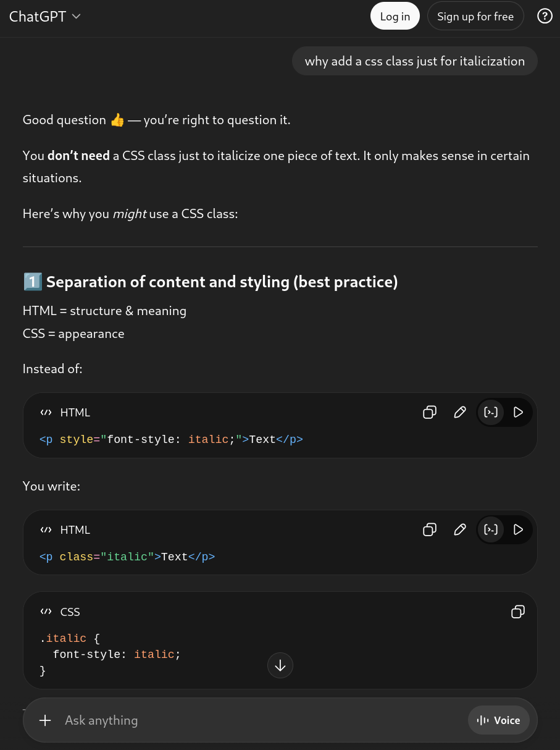Click Sign up for free
This screenshot has height=750, width=560.
475,17
